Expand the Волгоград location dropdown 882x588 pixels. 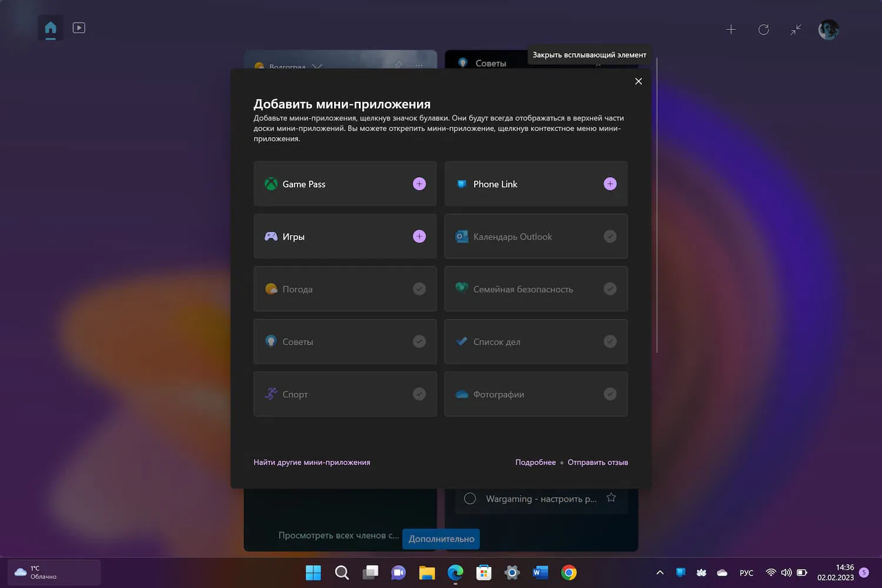tap(317, 66)
